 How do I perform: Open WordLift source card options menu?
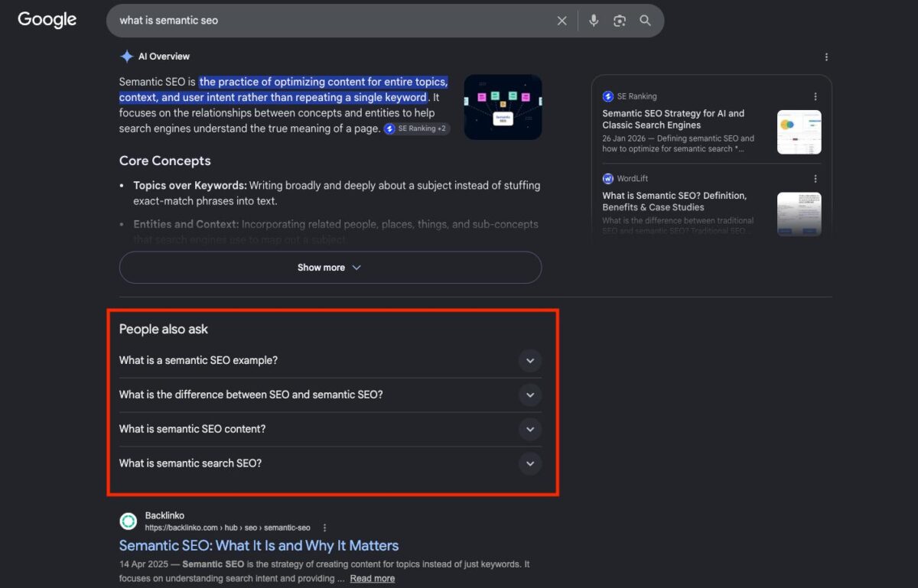pos(815,179)
